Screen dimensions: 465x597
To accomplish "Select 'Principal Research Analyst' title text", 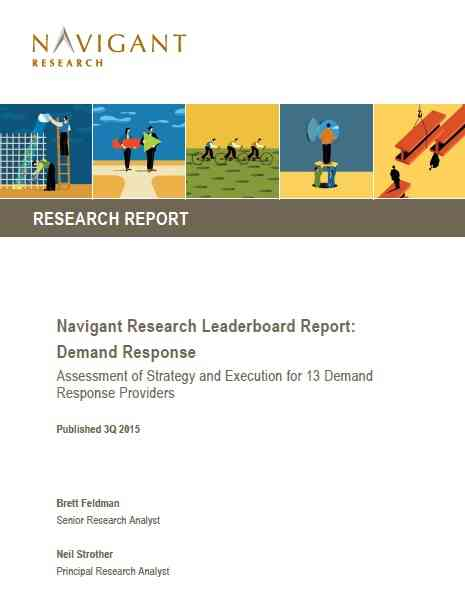I will coord(113,571).
